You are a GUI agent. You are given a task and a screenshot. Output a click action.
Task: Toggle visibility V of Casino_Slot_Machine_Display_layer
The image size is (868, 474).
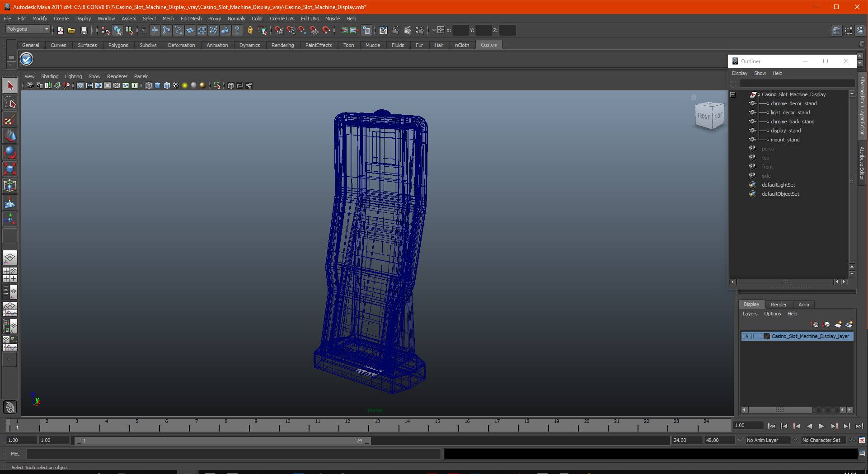click(x=747, y=336)
